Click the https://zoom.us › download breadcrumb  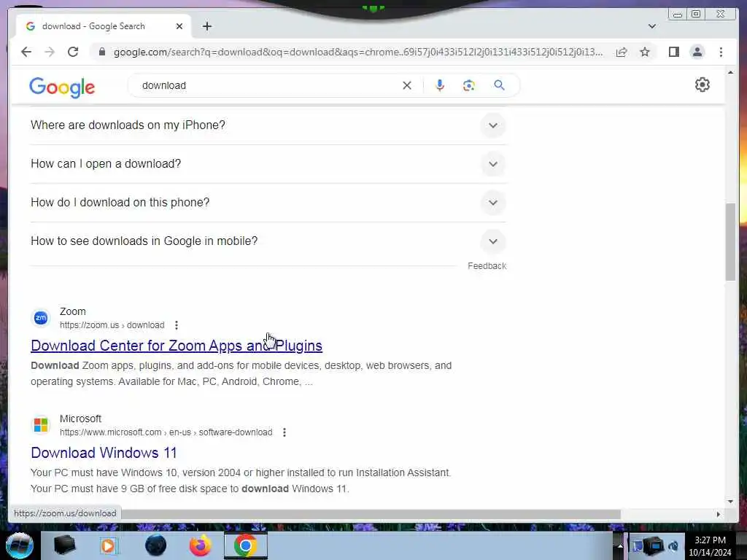point(112,325)
